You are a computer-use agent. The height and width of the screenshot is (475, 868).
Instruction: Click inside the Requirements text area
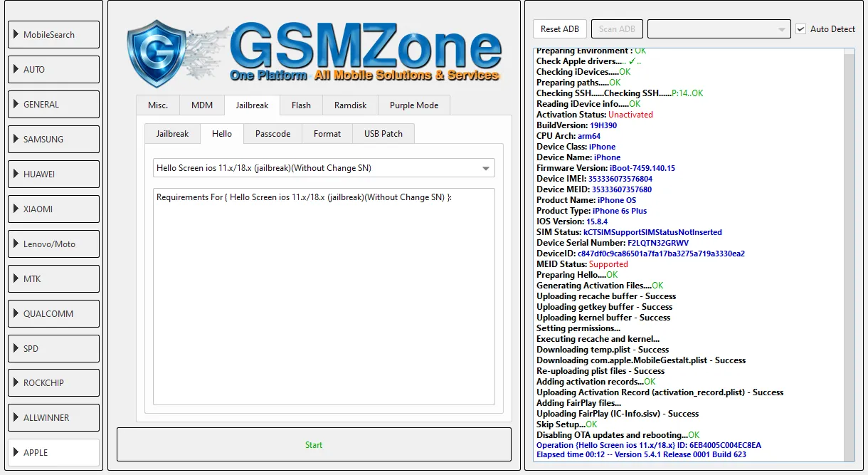pyautogui.click(x=324, y=299)
